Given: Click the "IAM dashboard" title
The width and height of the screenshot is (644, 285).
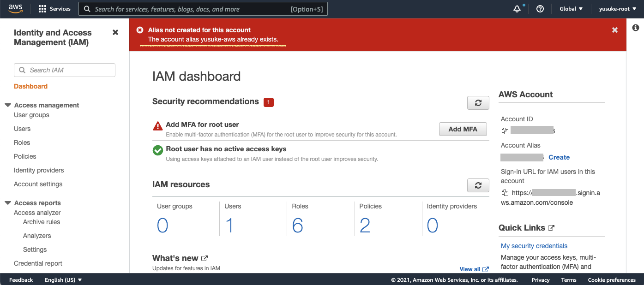Looking at the screenshot, I should (x=197, y=76).
